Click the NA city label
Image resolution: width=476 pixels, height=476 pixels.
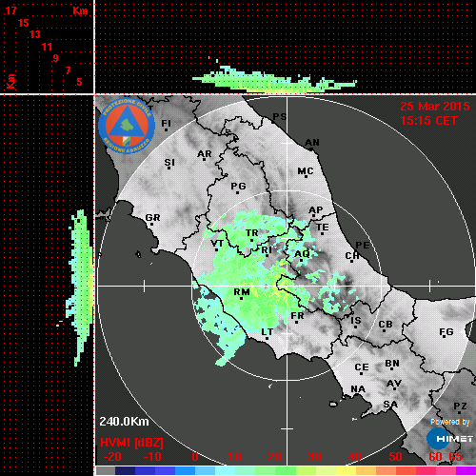tap(358, 389)
